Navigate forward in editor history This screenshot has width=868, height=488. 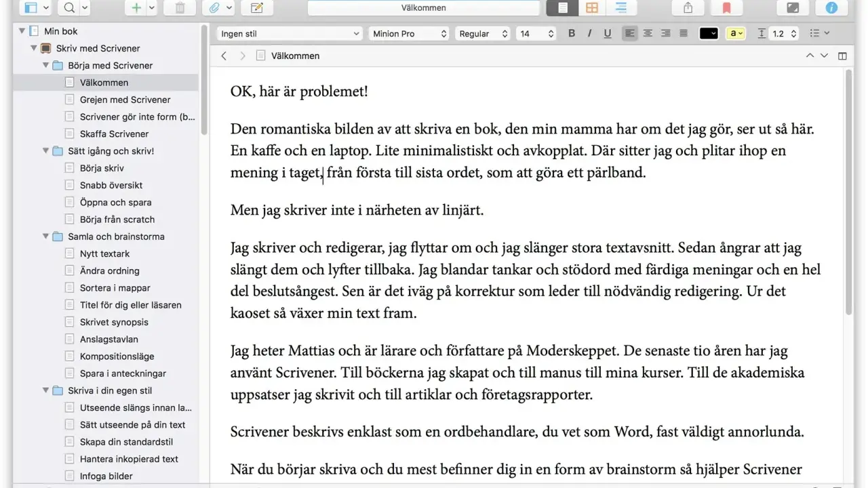(x=243, y=56)
